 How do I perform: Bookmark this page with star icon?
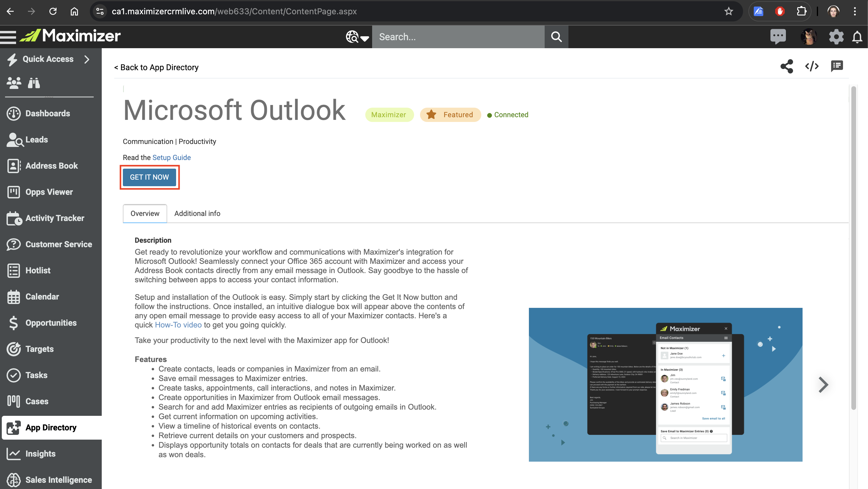point(728,12)
